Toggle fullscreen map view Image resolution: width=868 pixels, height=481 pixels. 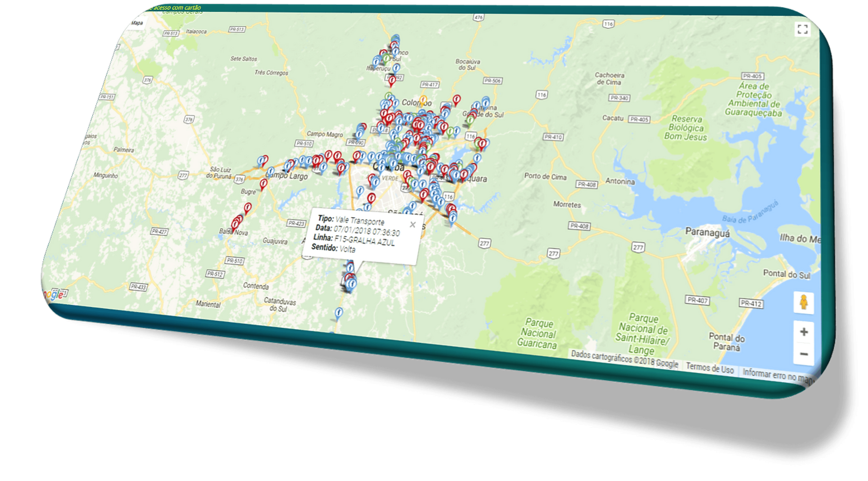(x=802, y=29)
